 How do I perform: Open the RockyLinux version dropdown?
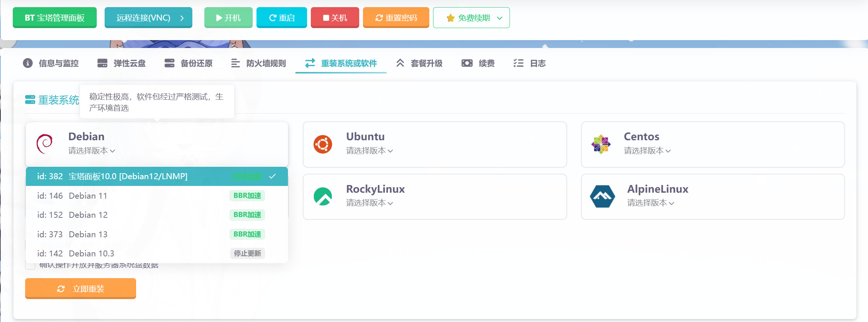coord(369,203)
